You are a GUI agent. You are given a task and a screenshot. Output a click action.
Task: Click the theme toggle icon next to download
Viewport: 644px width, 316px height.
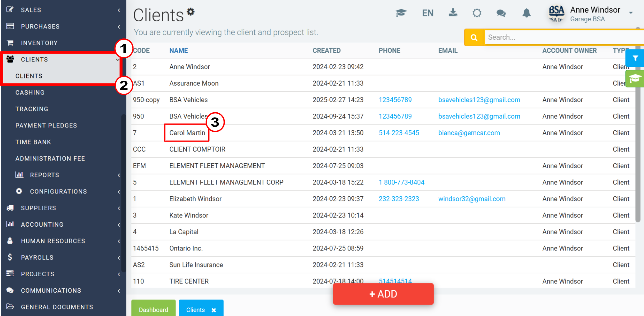[x=477, y=13]
